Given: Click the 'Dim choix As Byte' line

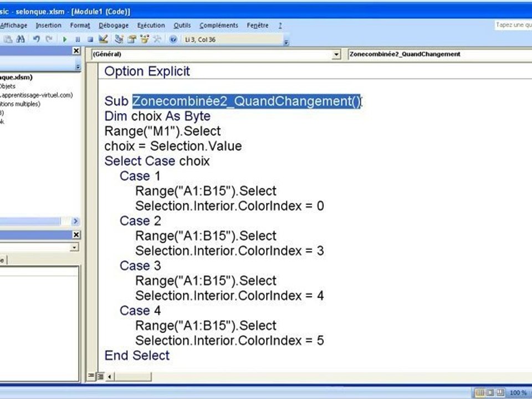Looking at the screenshot, I should (x=157, y=116).
